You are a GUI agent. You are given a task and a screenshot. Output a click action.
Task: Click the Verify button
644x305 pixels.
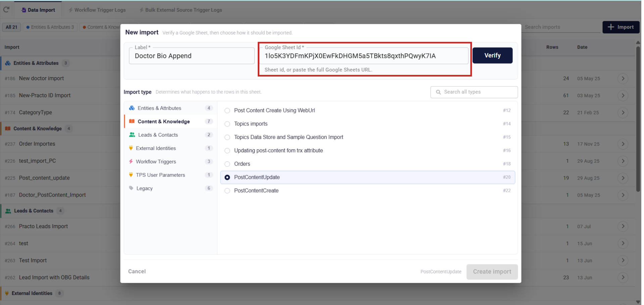point(492,55)
